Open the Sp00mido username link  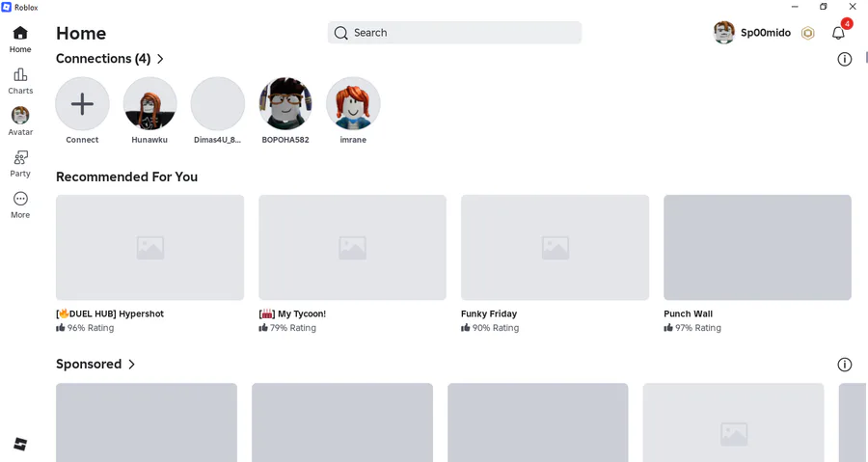[x=766, y=33]
